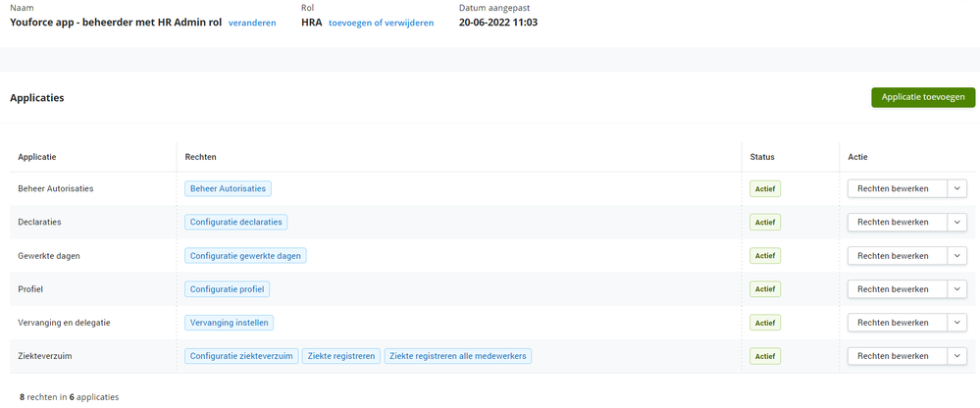The image size is (980, 408).
Task: Click the 'Applicaties' section heading
Action: pyautogui.click(x=37, y=98)
